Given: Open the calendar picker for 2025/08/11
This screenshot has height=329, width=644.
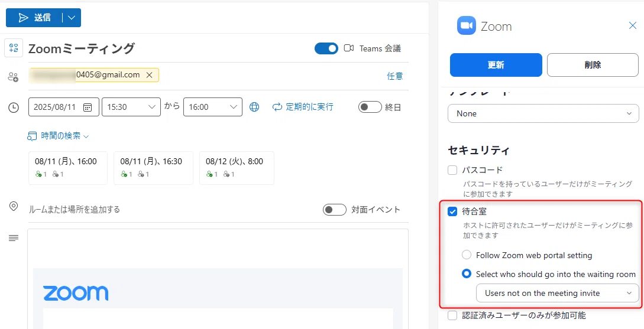Looking at the screenshot, I should point(88,108).
